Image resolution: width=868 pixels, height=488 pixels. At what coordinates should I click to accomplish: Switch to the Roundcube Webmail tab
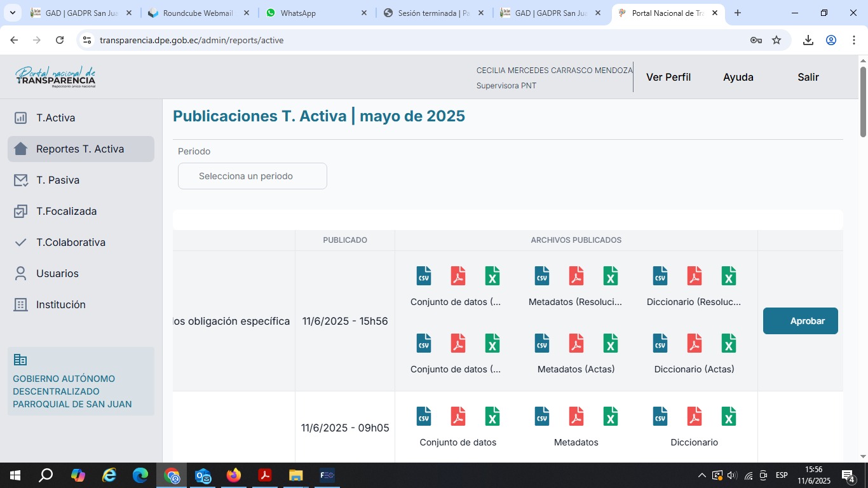tap(197, 13)
